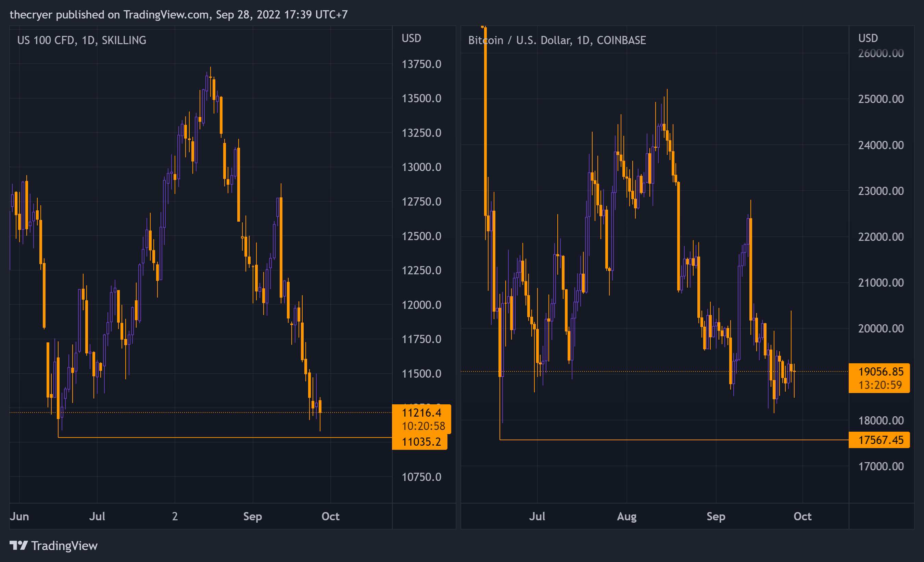This screenshot has width=924, height=562.
Task: Click the 2 date label on US 100 axis
Action: pyautogui.click(x=175, y=516)
